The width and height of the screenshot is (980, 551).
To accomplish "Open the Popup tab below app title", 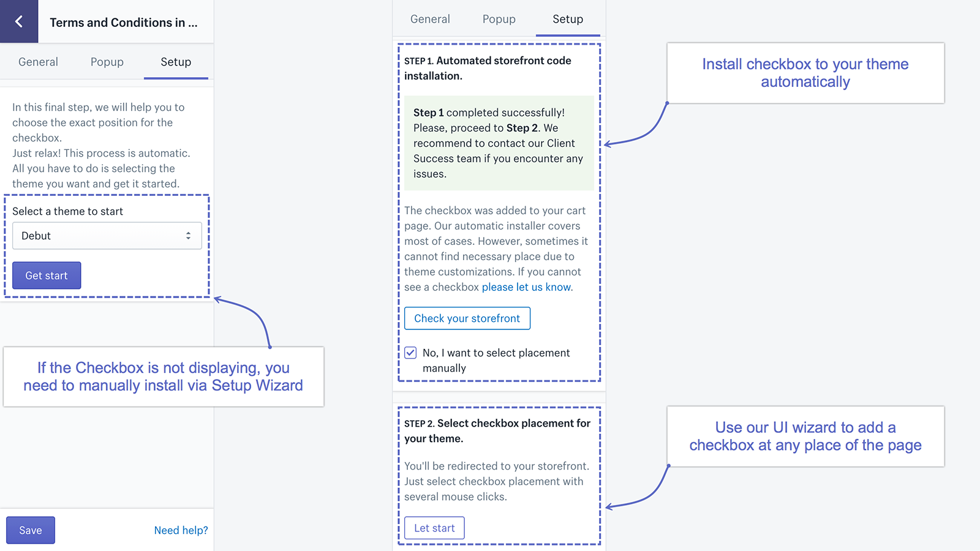I will (x=107, y=62).
